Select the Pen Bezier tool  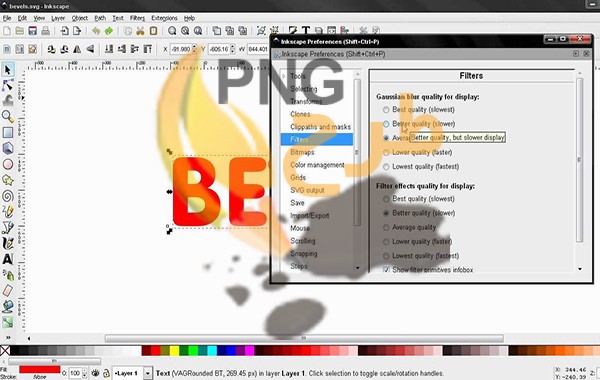pyautogui.click(x=8, y=227)
